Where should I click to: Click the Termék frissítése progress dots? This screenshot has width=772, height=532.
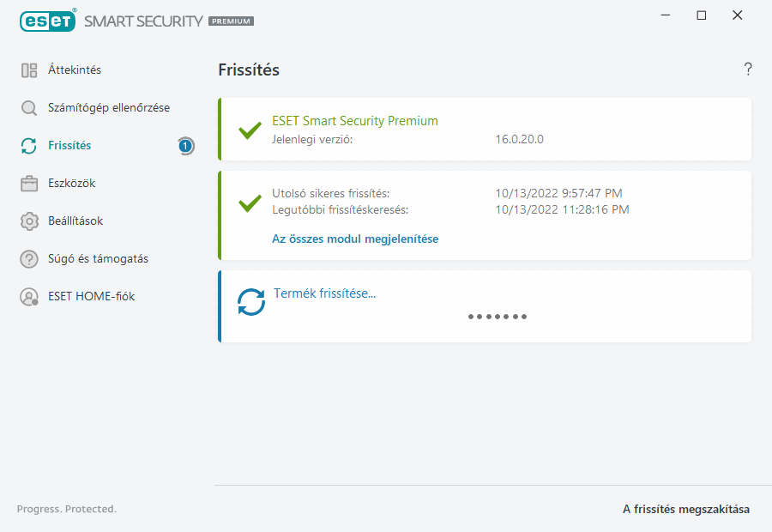[498, 317]
